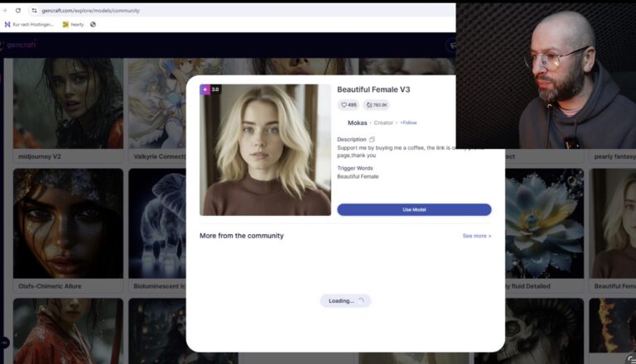Open the Mokas creator profile name
This screenshot has width=636, height=364.
(x=357, y=122)
